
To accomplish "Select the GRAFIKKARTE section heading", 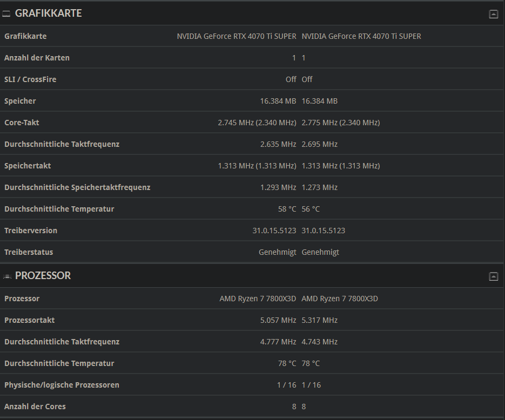I will (48, 13).
